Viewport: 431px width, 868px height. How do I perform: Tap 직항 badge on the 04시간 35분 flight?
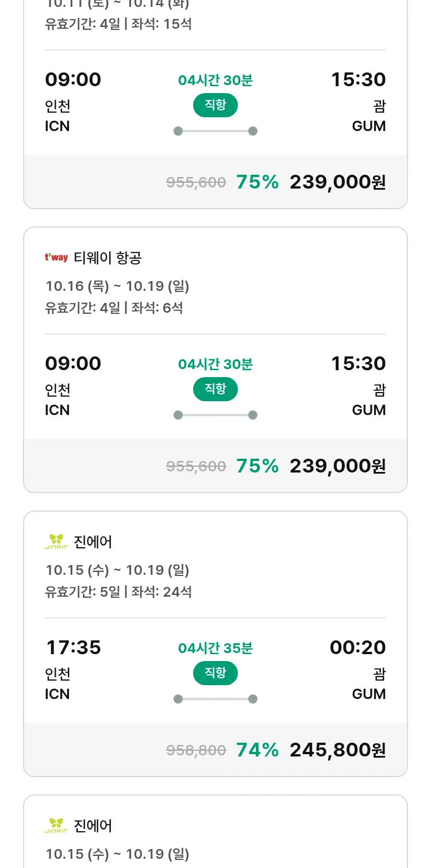pos(215,673)
